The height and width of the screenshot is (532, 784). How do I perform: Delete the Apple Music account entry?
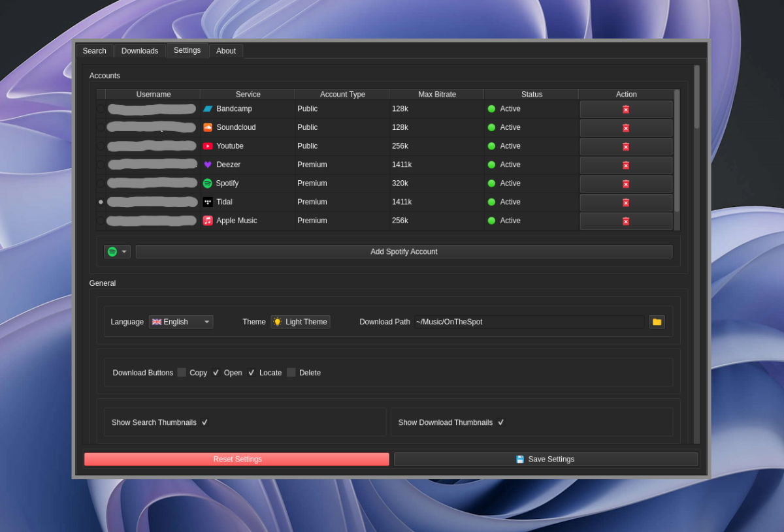tap(626, 221)
